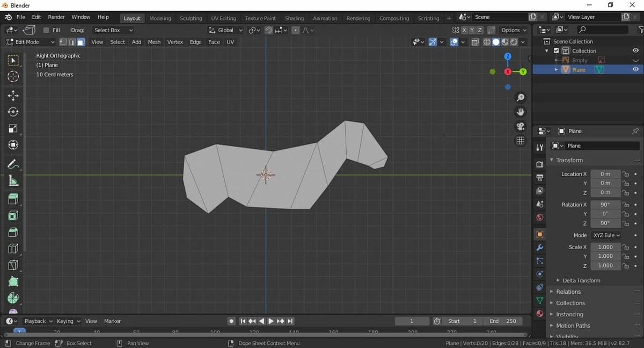The image size is (644, 348).
Task: Open the Render properties tab
Action: tap(539, 164)
